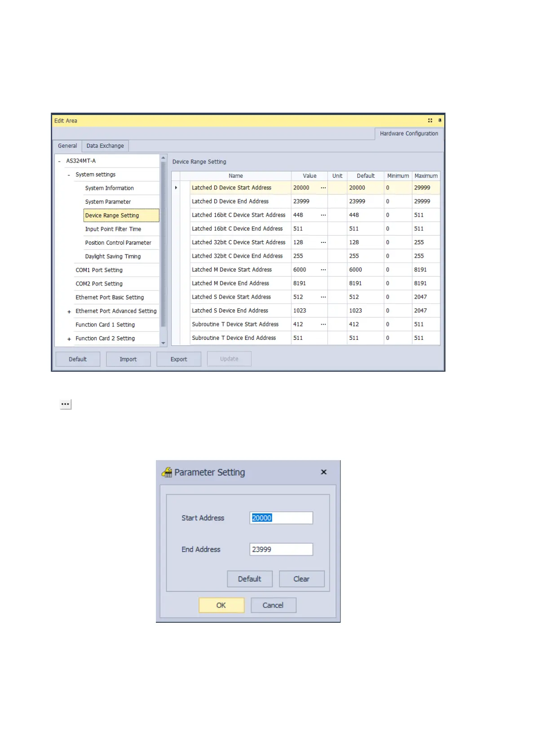The width and height of the screenshot is (535, 756).
Task: Click the Start Address input field
Action: 281,518
